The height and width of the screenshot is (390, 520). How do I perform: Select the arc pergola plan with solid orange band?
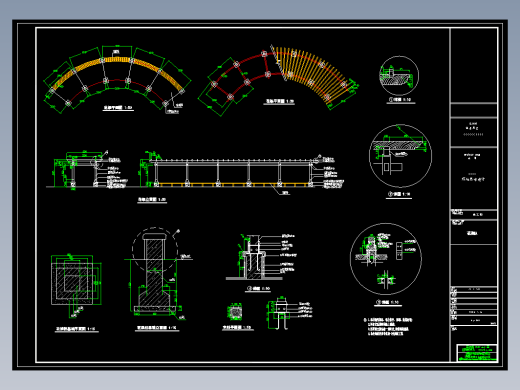[117, 80]
